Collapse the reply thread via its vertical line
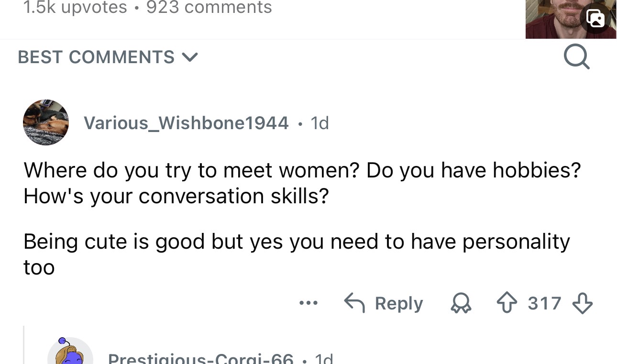This screenshot has height=364, width=617. [24, 344]
